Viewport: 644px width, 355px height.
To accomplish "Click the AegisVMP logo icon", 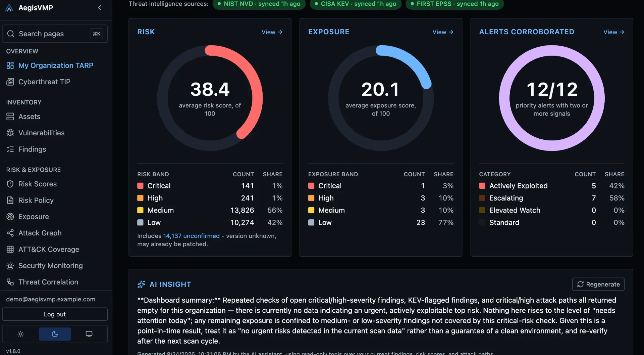I will (9, 8).
